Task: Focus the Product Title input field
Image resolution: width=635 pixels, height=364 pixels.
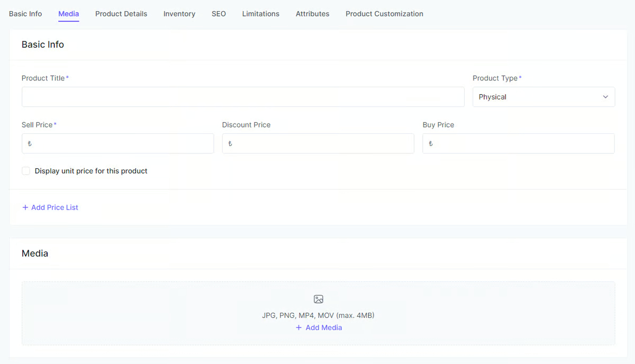Action: point(243,97)
